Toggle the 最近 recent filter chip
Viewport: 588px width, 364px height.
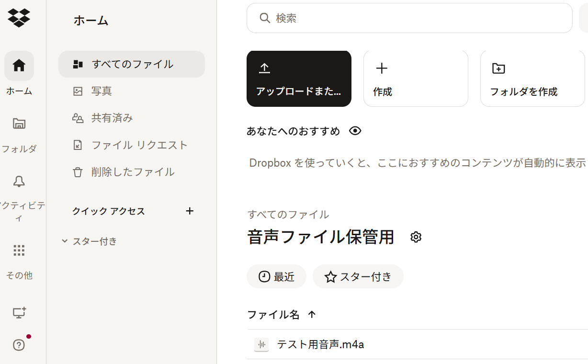click(x=276, y=277)
